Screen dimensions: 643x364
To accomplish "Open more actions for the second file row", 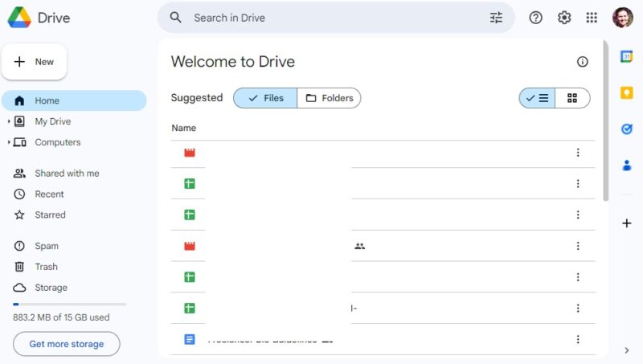I will (x=578, y=184).
